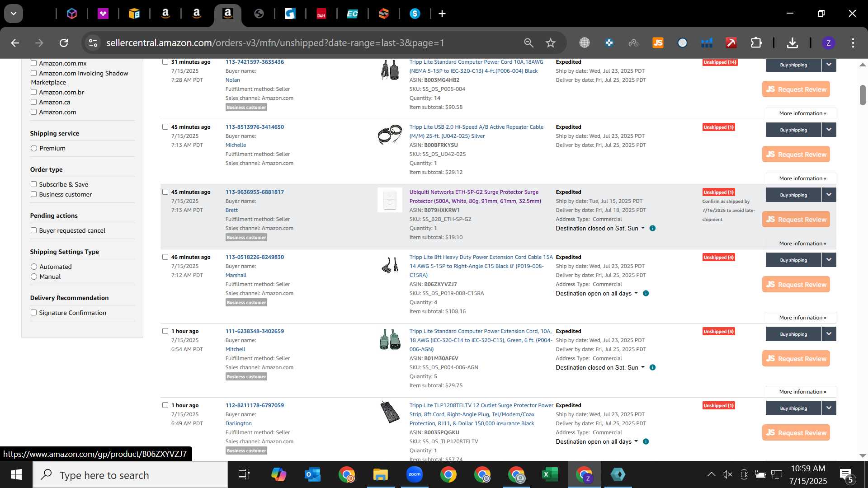
Task: Open order 113-9636955-6881817
Action: coord(255,192)
